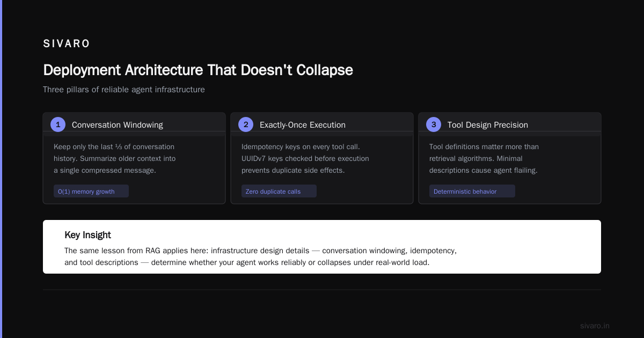Click the horizontal divider line below insight
644x338 pixels.
coord(322,290)
